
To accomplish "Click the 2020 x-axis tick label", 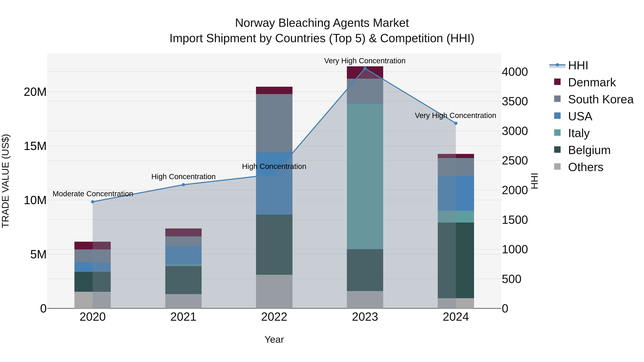I will click(x=93, y=317).
